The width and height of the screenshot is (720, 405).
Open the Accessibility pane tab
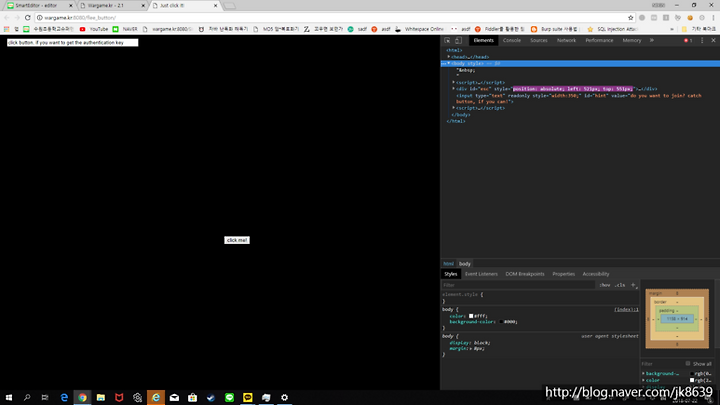596,274
